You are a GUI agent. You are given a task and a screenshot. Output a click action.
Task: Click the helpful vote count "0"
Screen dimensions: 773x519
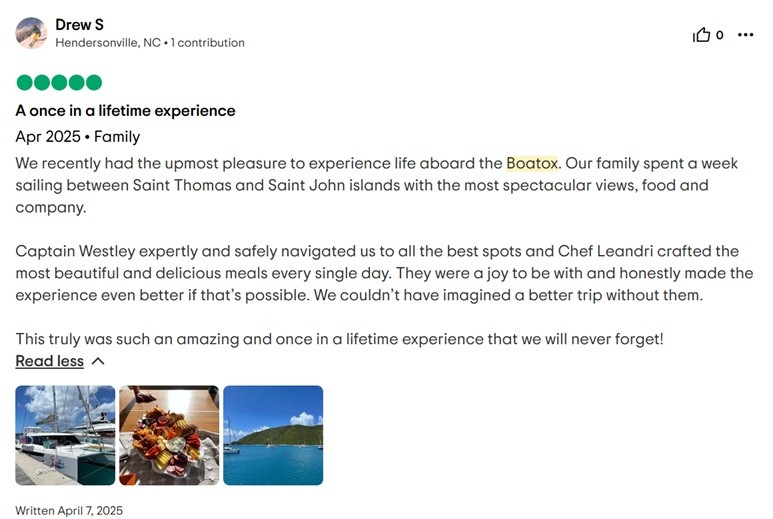pyautogui.click(x=719, y=36)
